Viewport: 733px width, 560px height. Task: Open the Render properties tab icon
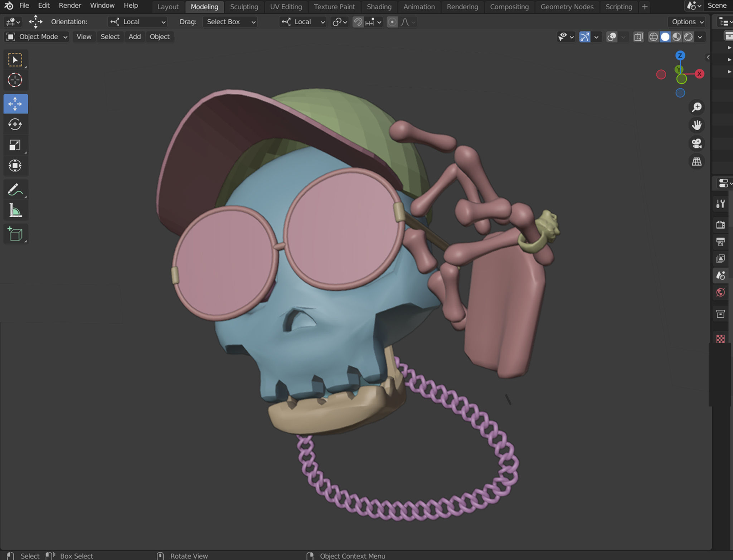(x=720, y=224)
